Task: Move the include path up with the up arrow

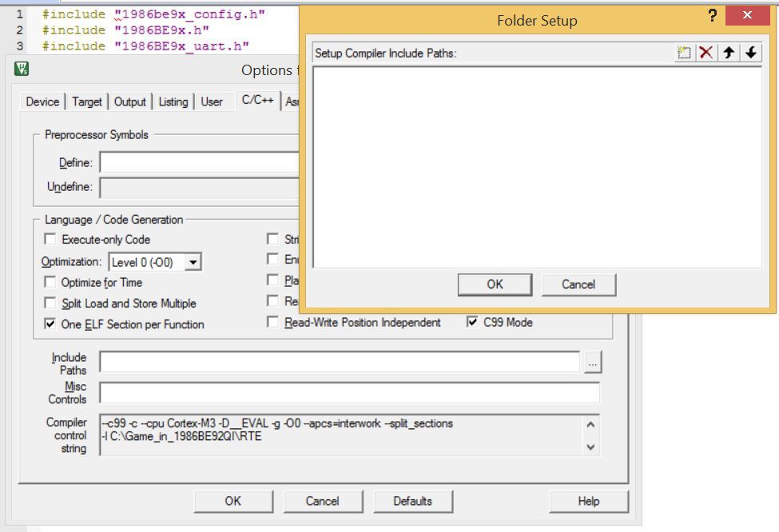Action: pyautogui.click(x=729, y=53)
